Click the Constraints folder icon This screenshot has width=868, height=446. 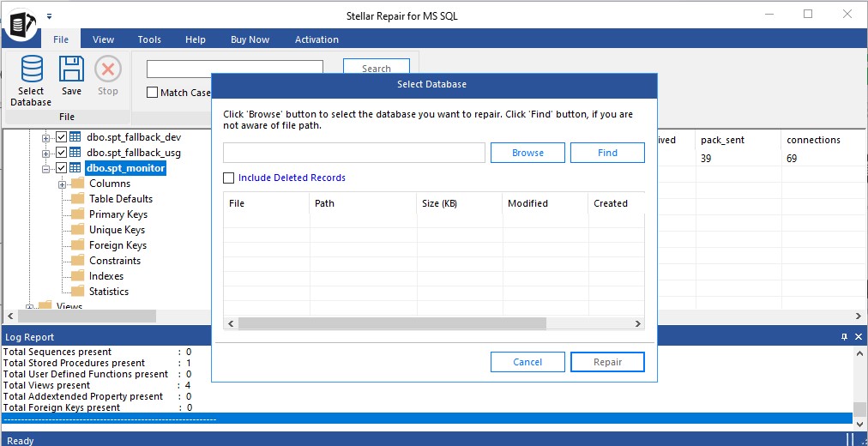(x=77, y=261)
